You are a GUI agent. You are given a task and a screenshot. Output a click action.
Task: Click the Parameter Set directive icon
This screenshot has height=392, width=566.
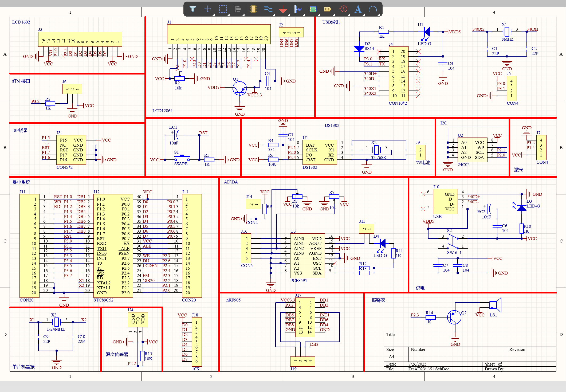(x=343, y=9)
